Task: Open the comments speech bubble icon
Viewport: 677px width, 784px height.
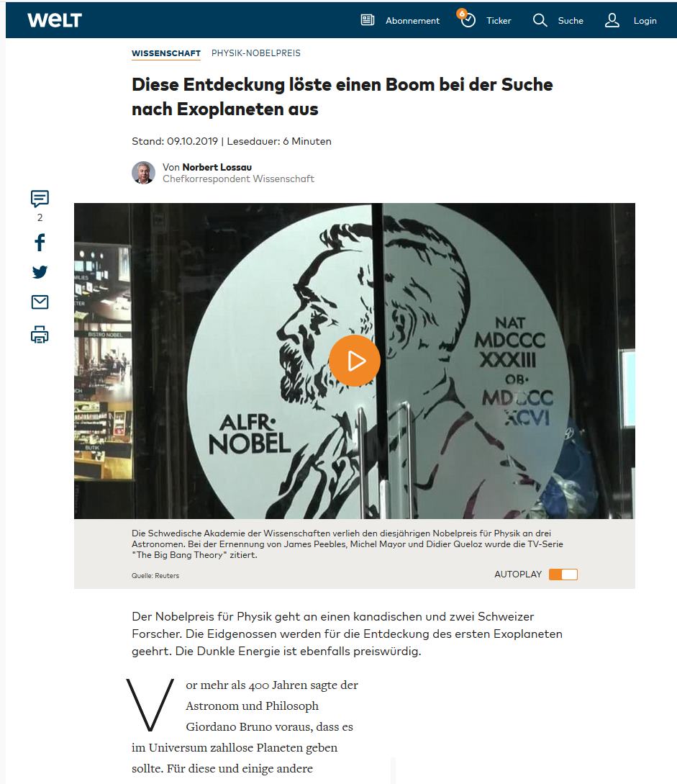Action: point(40,199)
